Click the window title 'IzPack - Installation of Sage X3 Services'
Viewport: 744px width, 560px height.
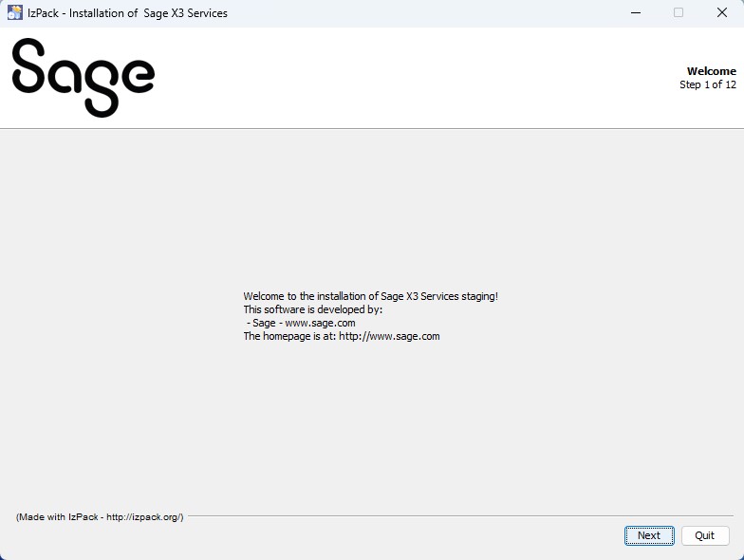pyautogui.click(x=127, y=13)
